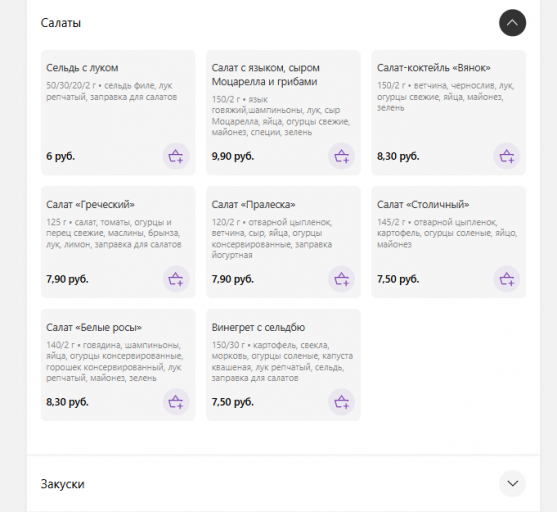Open Салат с языком, сыром Моцарелла title

tap(266, 75)
